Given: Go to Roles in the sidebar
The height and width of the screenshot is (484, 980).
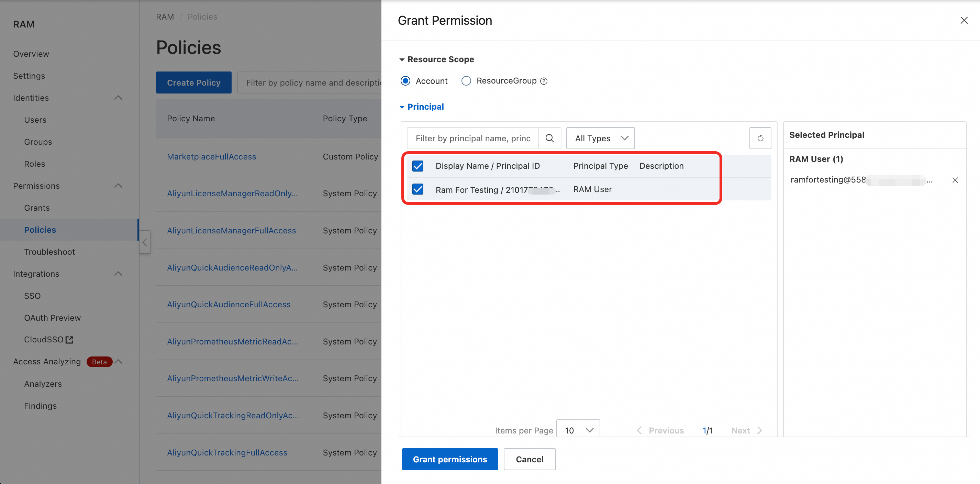Looking at the screenshot, I should [35, 164].
